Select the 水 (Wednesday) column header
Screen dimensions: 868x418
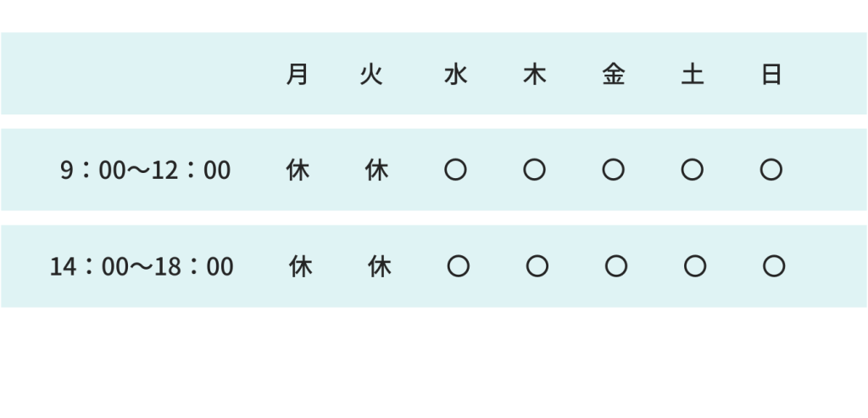pos(455,74)
